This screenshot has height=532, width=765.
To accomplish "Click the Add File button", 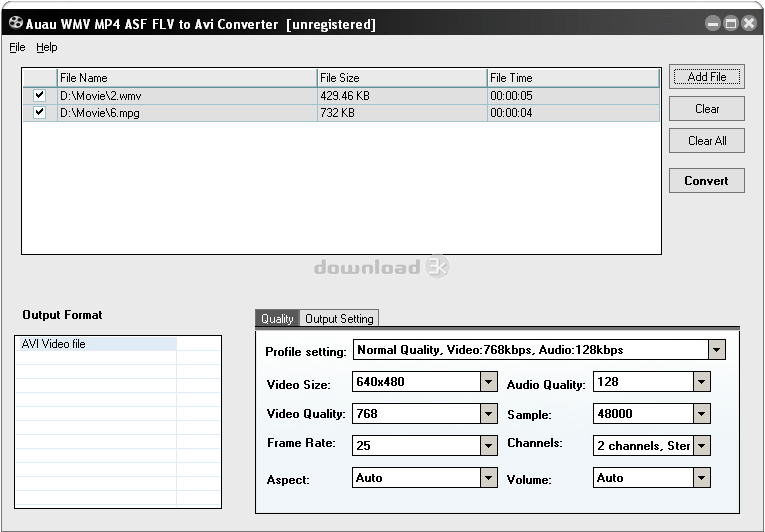I will click(706, 77).
